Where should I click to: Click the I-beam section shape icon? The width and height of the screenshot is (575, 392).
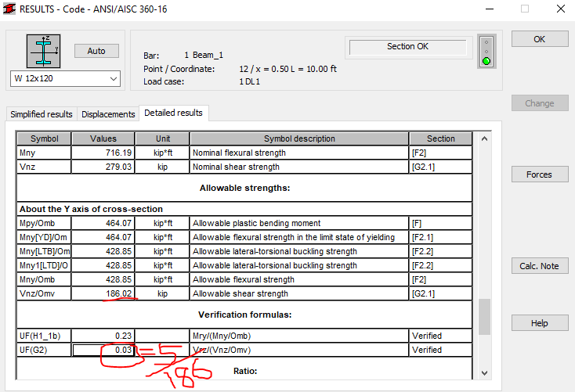[x=43, y=51]
